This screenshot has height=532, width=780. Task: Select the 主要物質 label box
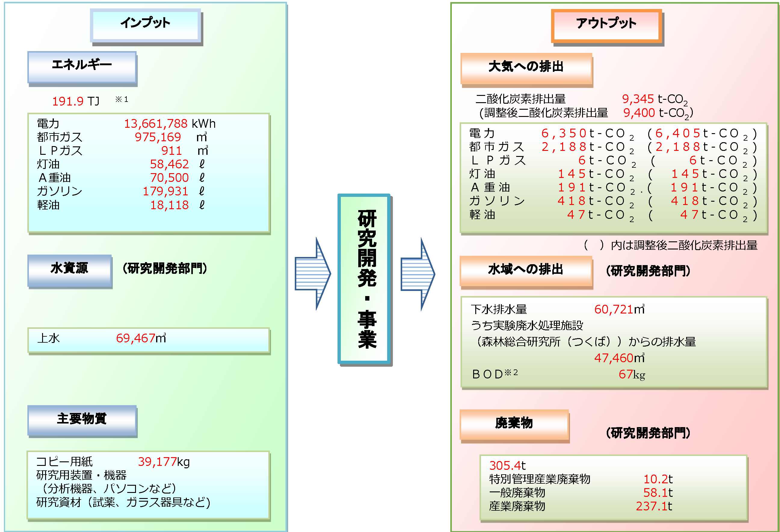[82, 421]
